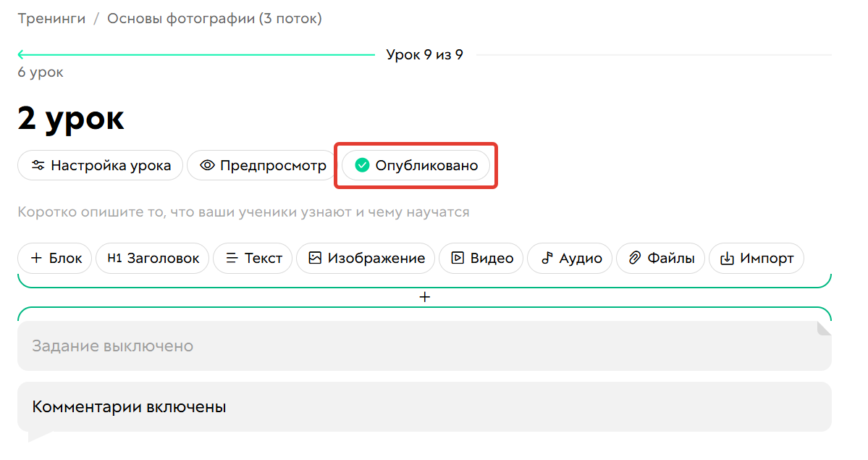868x460 pixels.
Task: Add a text block using the Текст icon
Action: (233, 258)
